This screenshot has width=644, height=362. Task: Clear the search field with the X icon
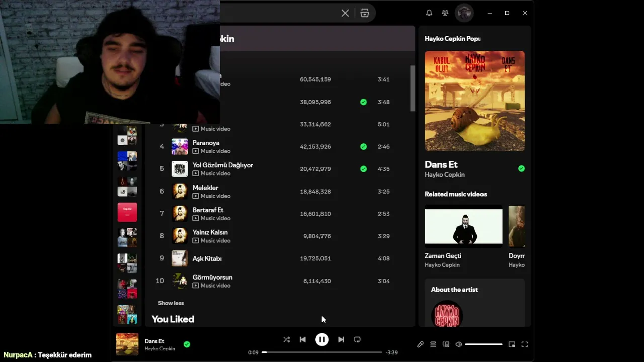tap(345, 13)
